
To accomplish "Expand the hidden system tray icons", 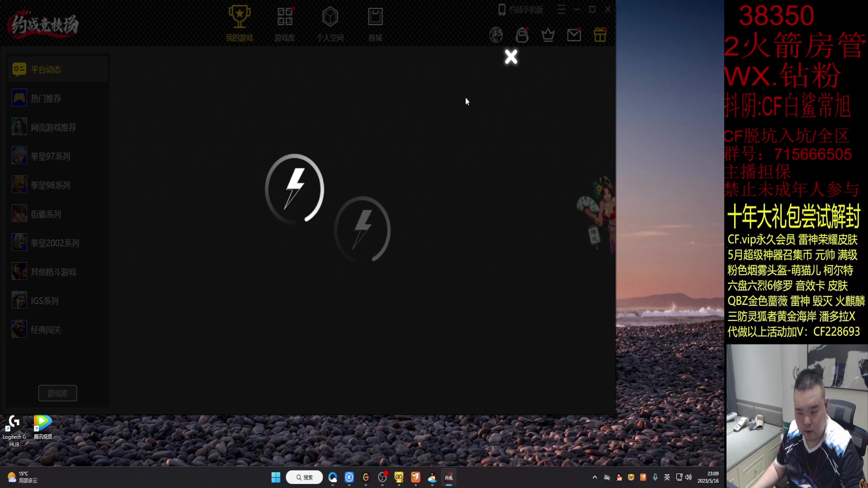I will (x=594, y=477).
